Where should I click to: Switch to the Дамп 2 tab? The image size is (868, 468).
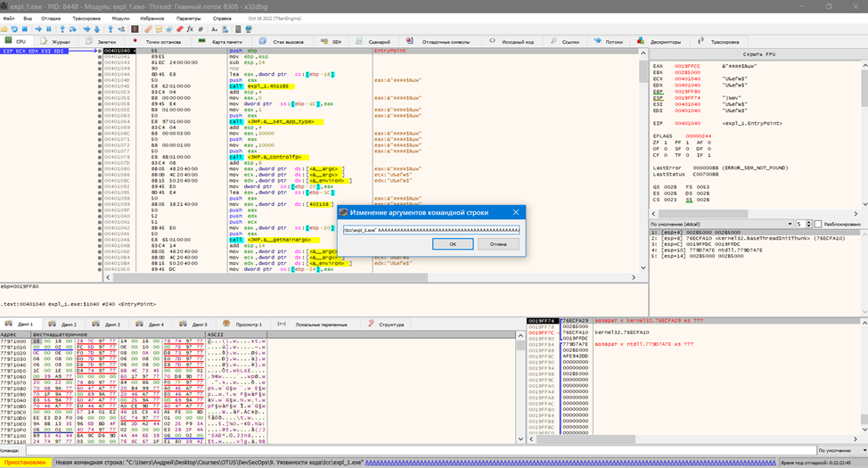coord(63,324)
